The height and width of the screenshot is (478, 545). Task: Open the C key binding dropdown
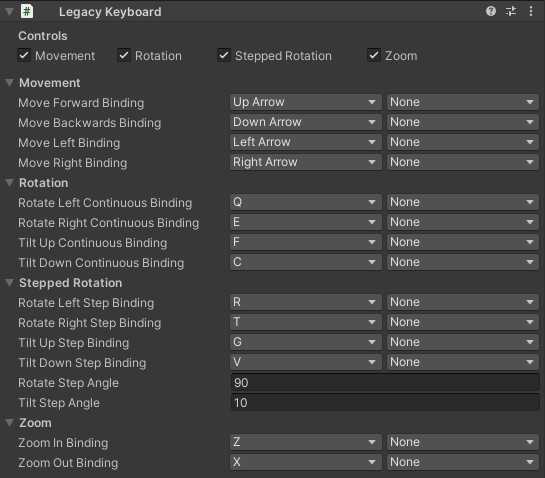306,262
